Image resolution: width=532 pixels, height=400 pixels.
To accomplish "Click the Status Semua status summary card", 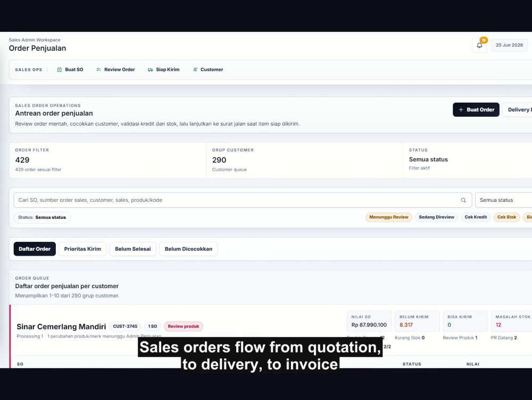I will click(468, 160).
